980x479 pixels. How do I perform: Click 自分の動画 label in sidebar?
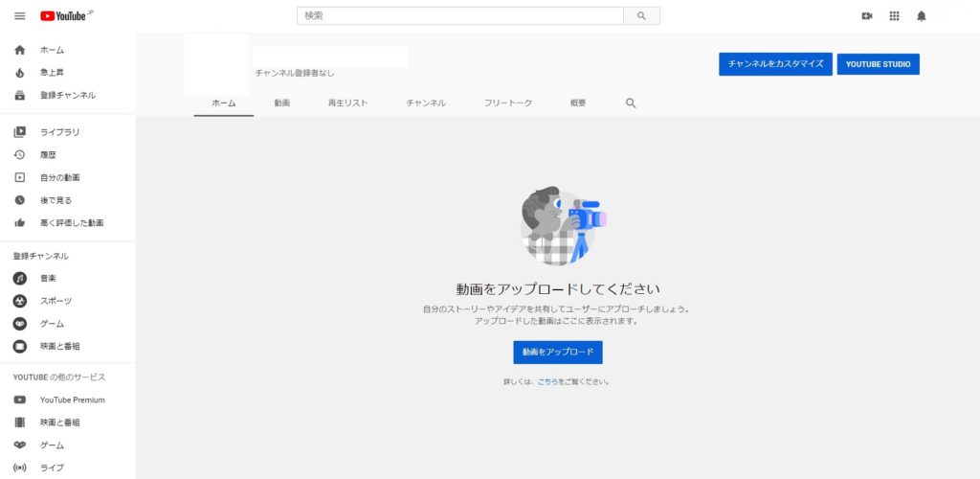tap(60, 177)
